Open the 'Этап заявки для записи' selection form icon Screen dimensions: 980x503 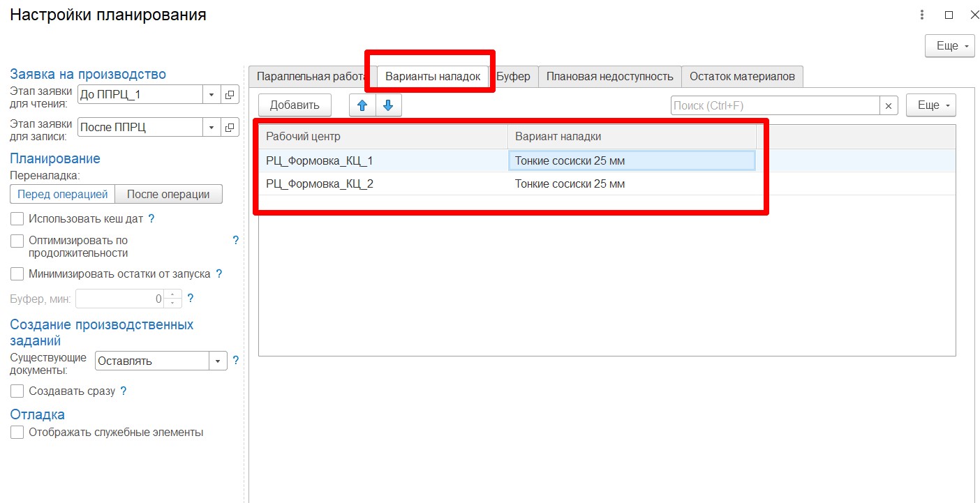230,127
